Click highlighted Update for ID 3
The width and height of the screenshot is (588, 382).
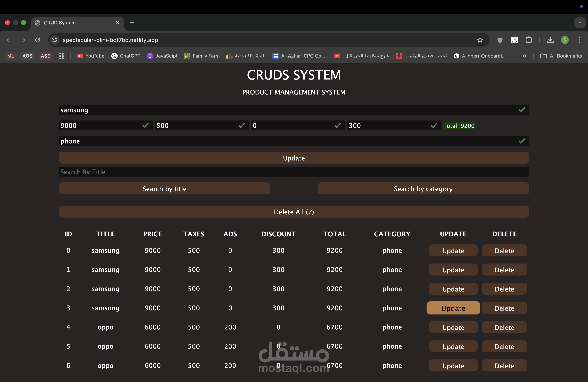[453, 308]
